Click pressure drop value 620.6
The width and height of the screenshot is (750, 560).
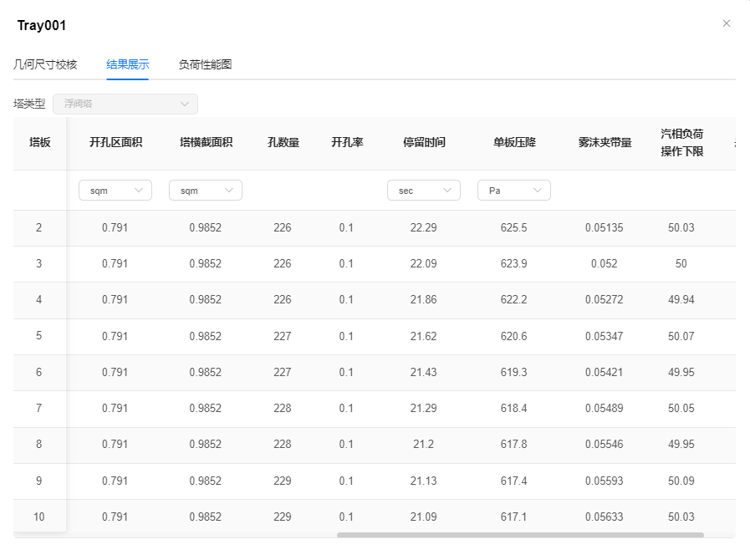click(x=513, y=336)
